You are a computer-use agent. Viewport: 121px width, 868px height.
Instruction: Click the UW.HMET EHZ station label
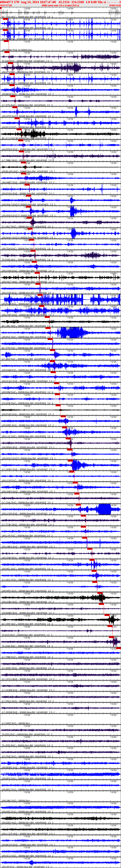(28, 182)
